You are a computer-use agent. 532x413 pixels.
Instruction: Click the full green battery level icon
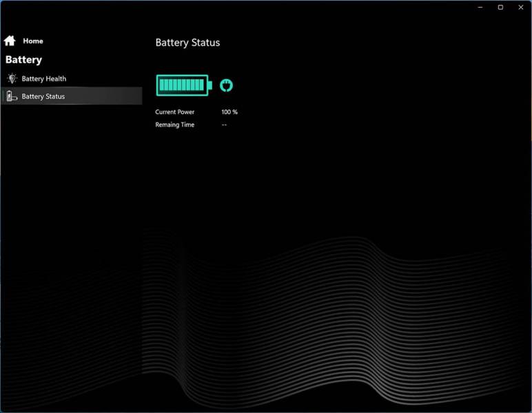[182, 85]
